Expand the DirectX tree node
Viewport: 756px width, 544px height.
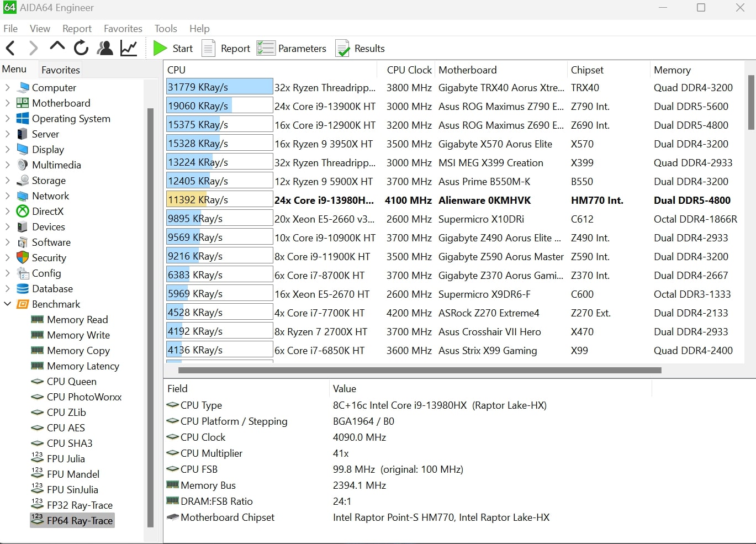point(8,211)
